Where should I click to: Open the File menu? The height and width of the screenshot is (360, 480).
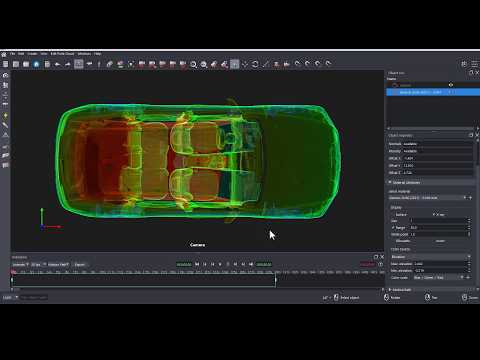pyautogui.click(x=12, y=54)
